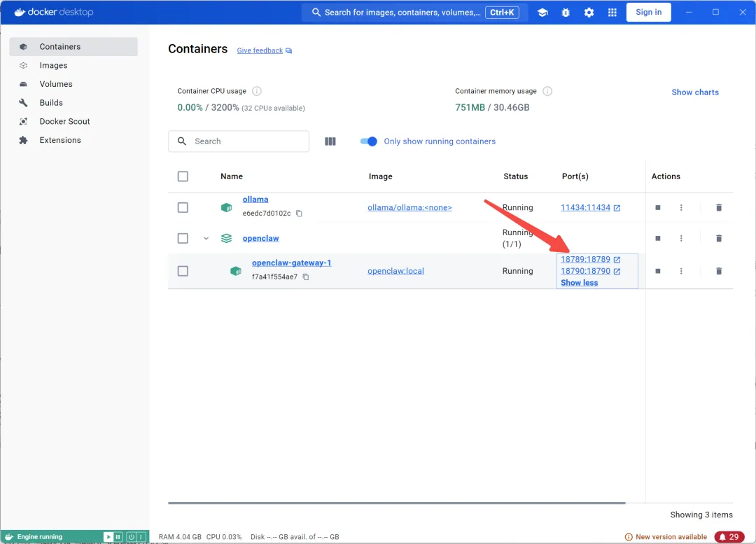The width and height of the screenshot is (756, 544).
Task: Click the engine resume play button
Action: (108, 537)
